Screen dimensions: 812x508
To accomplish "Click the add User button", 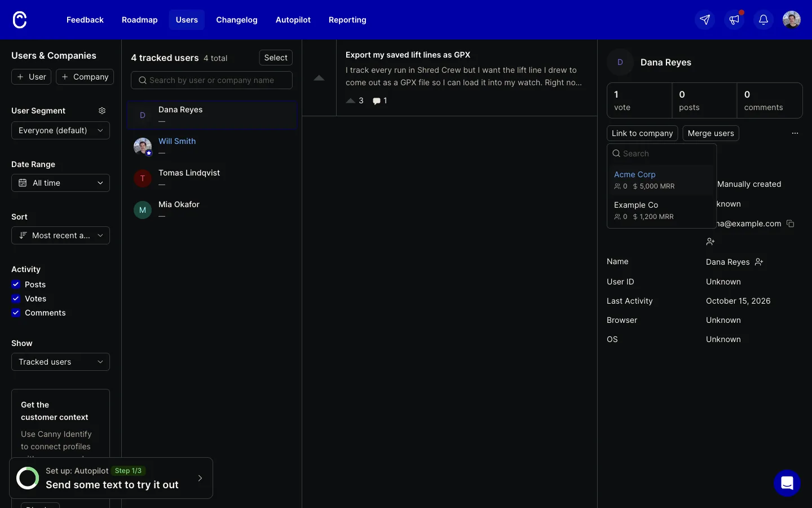I will (32, 77).
